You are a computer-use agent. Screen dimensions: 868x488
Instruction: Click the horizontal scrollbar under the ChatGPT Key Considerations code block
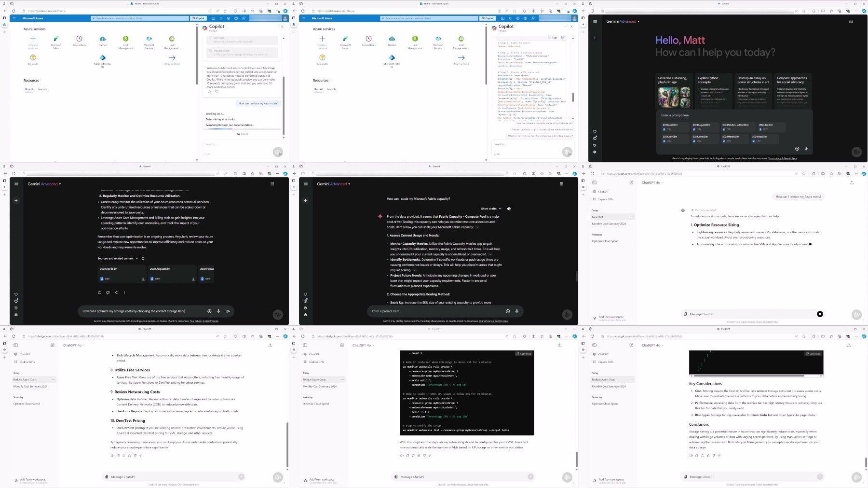click(x=750, y=376)
